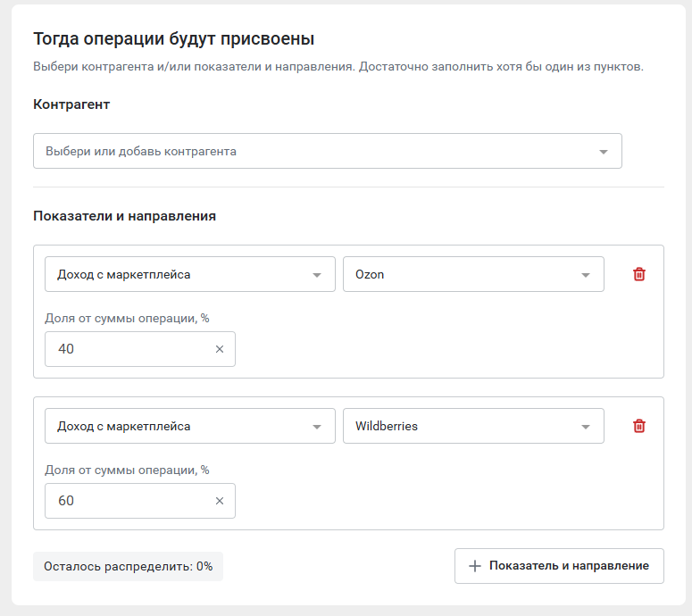Viewport: 692px width, 616px height.
Task: Focus the share field containing 40
Action: click(140, 349)
